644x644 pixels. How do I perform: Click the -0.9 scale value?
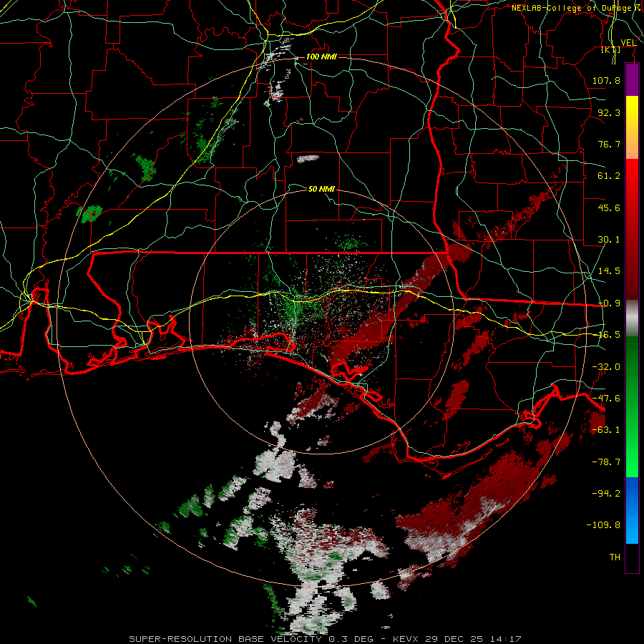coord(609,303)
